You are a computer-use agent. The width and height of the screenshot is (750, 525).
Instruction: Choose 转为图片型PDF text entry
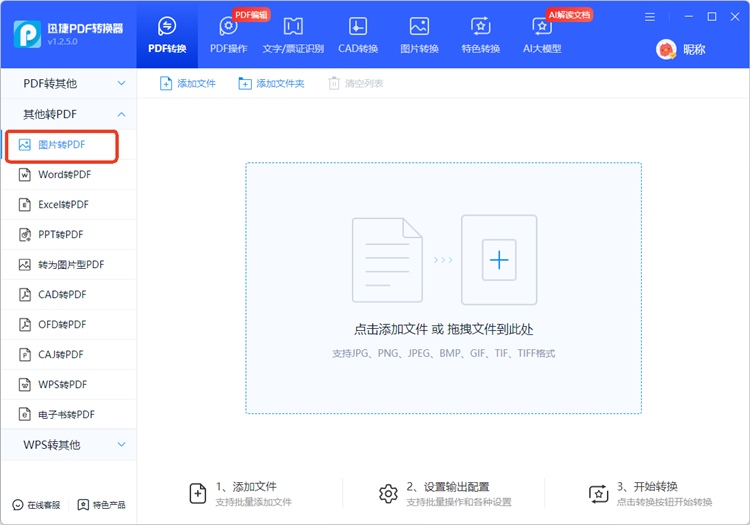[x=71, y=264]
